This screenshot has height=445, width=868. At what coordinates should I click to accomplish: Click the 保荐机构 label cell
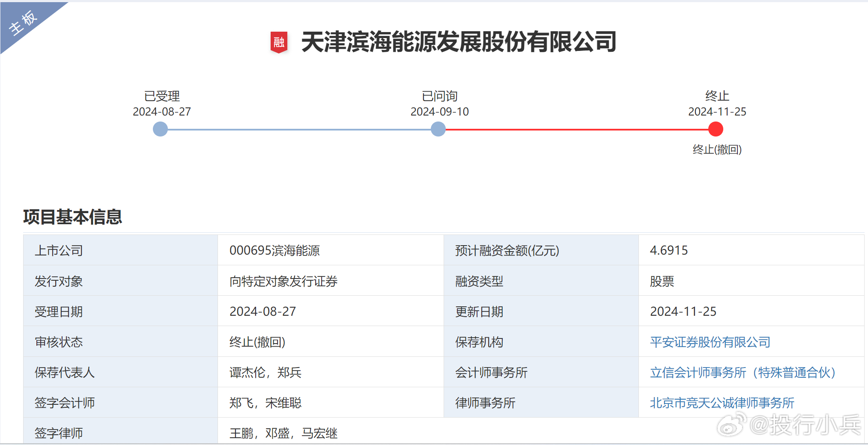click(x=541, y=341)
